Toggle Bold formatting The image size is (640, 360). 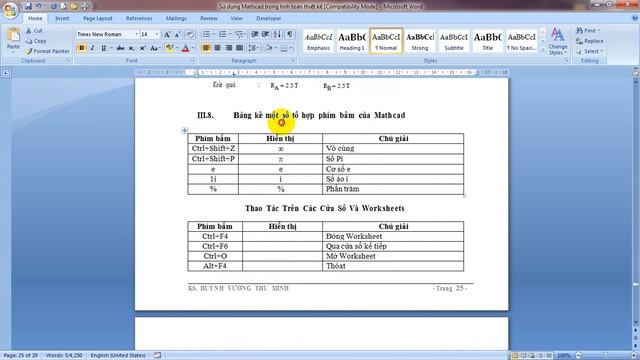(x=81, y=48)
